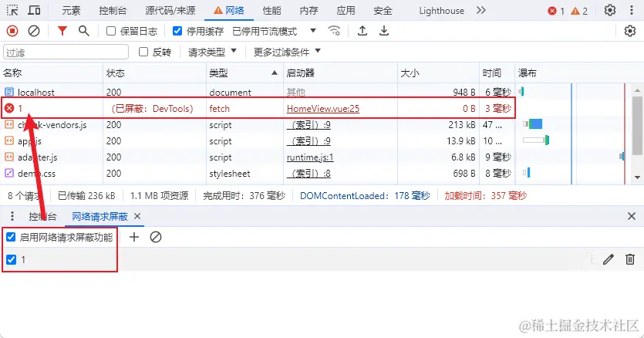
Task: Close the drawer panel
Action: pos(632,216)
